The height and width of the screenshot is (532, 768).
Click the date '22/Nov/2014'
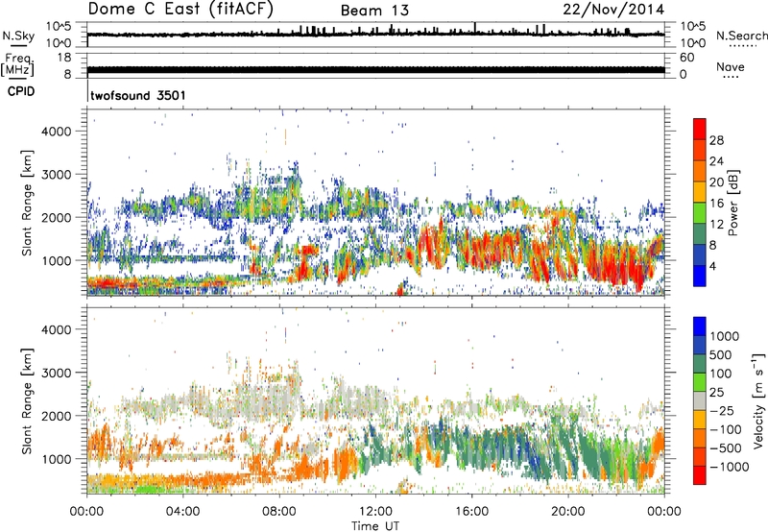click(613, 10)
